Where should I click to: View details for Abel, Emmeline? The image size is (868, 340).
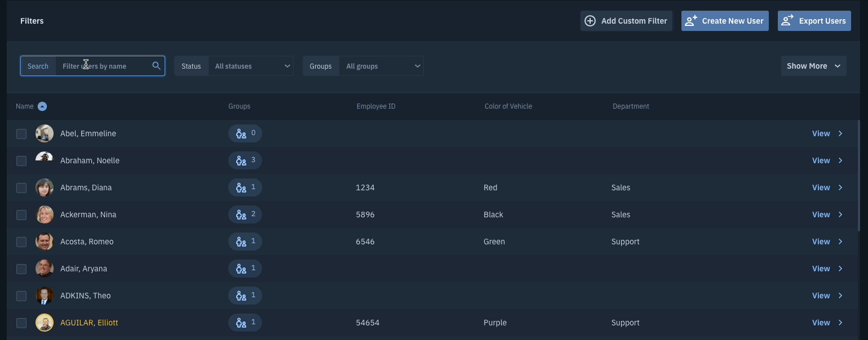(827, 133)
